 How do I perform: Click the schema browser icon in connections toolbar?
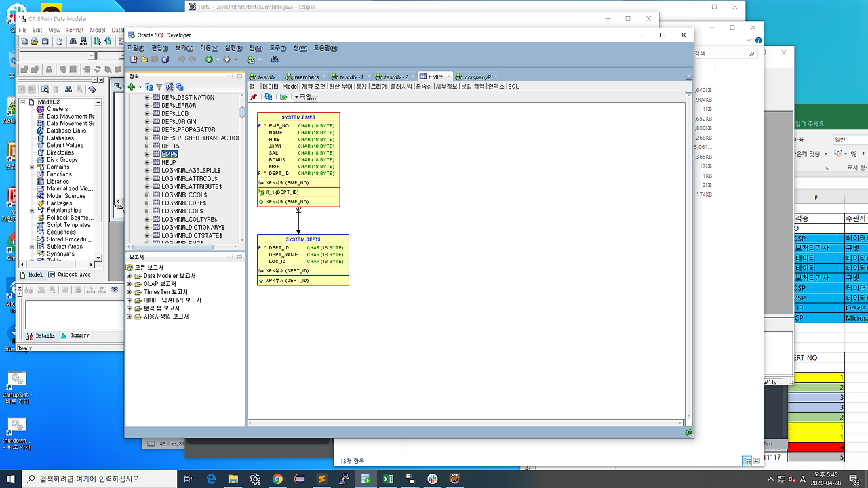point(180,87)
